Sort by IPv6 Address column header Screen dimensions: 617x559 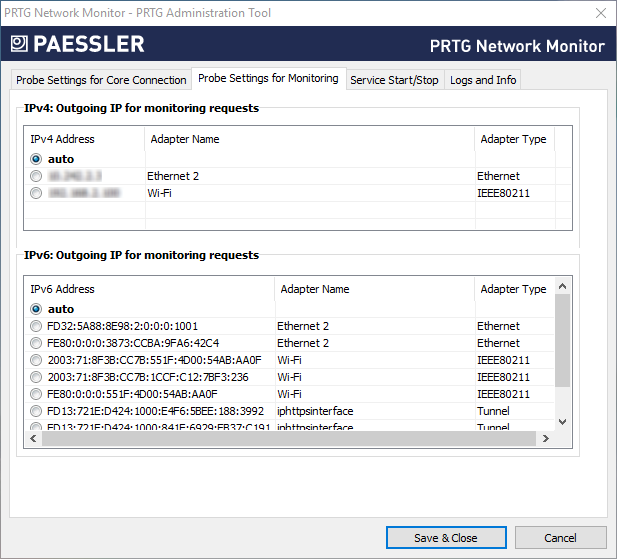pyautogui.click(x=148, y=289)
